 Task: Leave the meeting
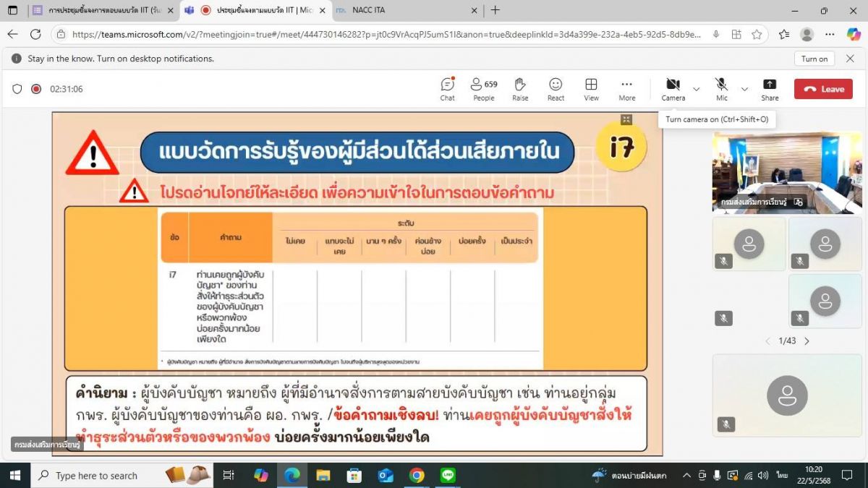click(x=822, y=89)
